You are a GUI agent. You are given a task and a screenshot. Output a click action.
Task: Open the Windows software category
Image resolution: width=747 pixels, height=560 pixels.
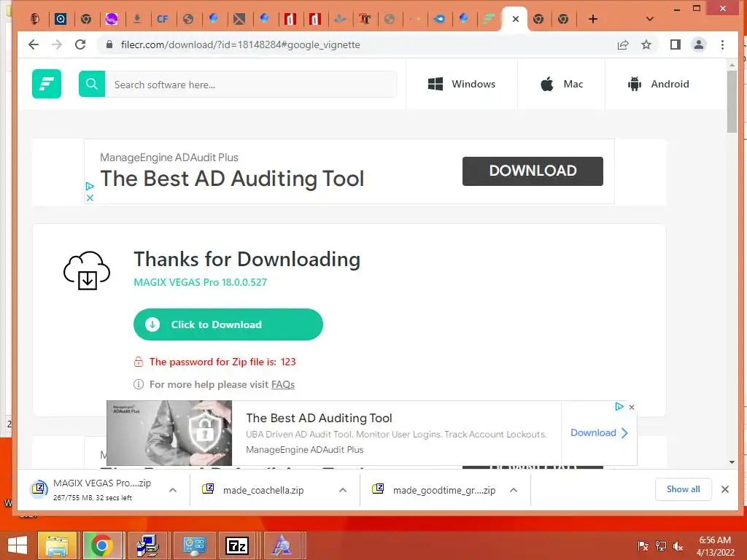tap(461, 85)
